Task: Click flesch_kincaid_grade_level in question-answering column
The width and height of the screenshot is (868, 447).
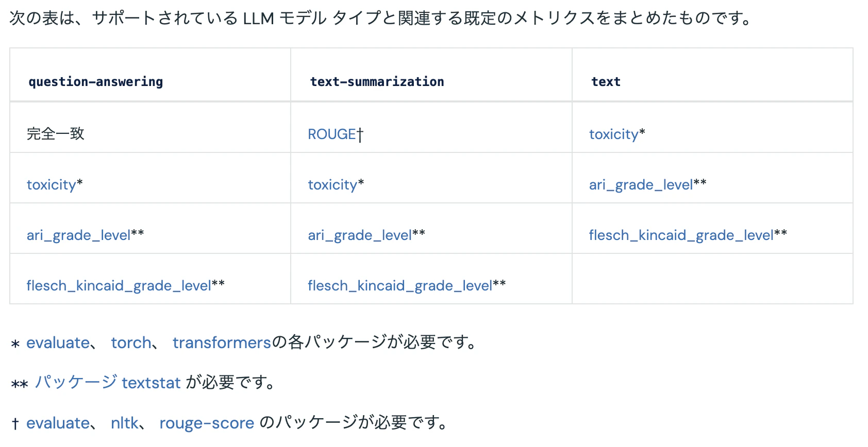Action: (x=119, y=285)
